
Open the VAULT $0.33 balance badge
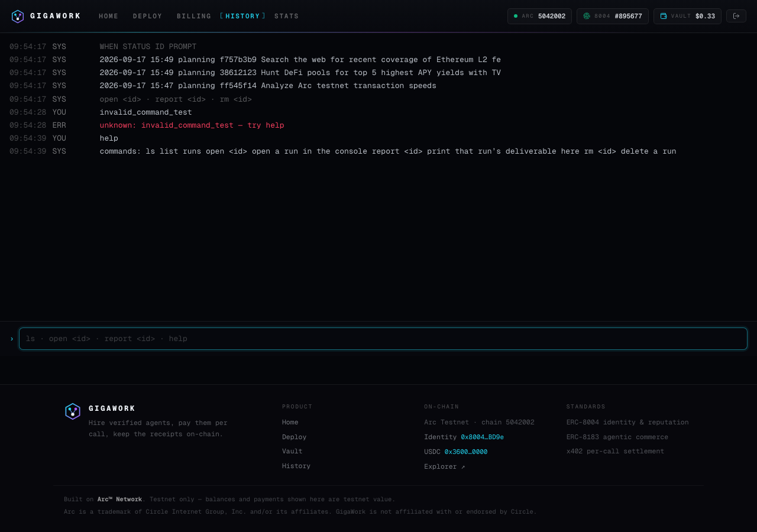click(687, 17)
